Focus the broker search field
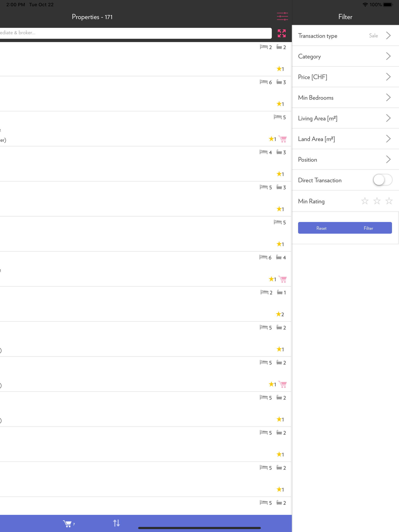The width and height of the screenshot is (399, 532). pyautogui.click(x=136, y=33)
